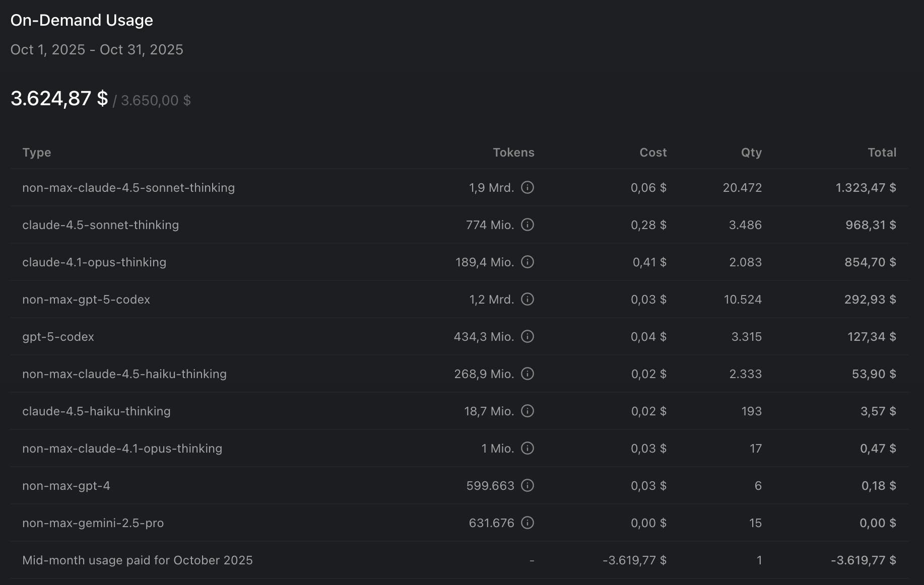
Task: Select the Tokens column header
Action: (513, 153)
